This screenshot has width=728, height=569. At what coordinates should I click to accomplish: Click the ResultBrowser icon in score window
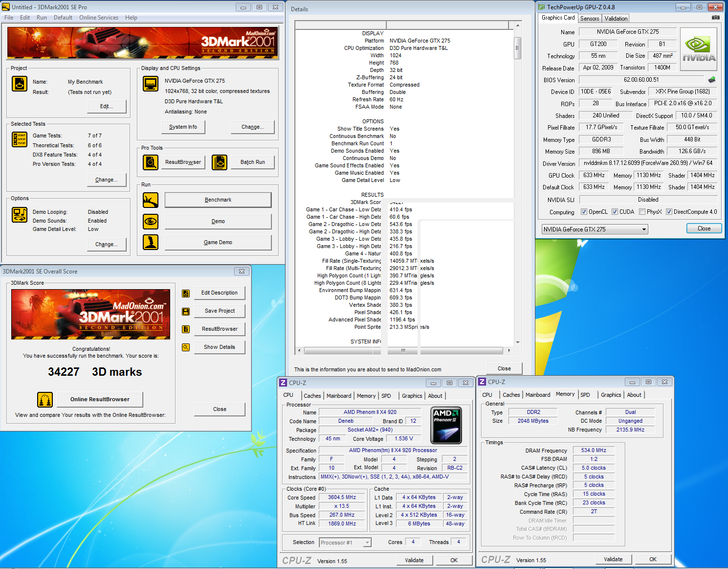(186, 329)
